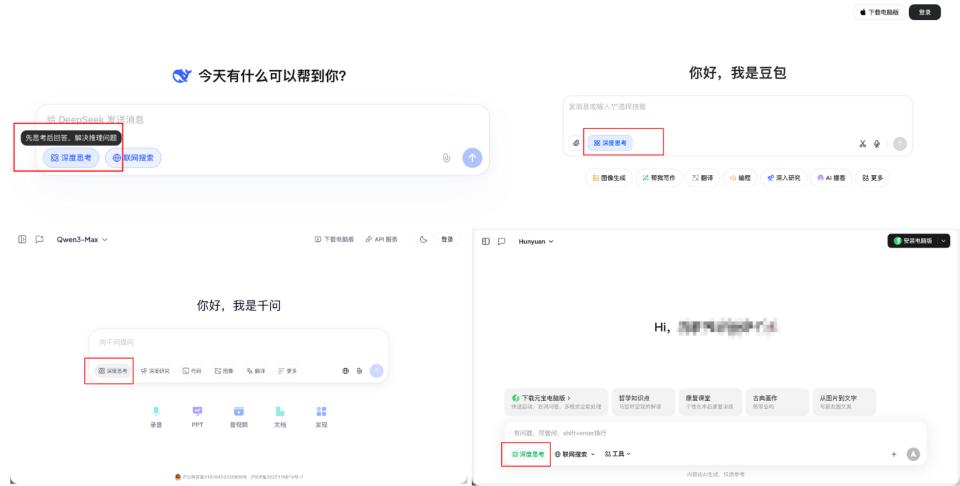Choose the PPT shortcut under Qwen input
960x486 pixels.
[x=197, y=416]
